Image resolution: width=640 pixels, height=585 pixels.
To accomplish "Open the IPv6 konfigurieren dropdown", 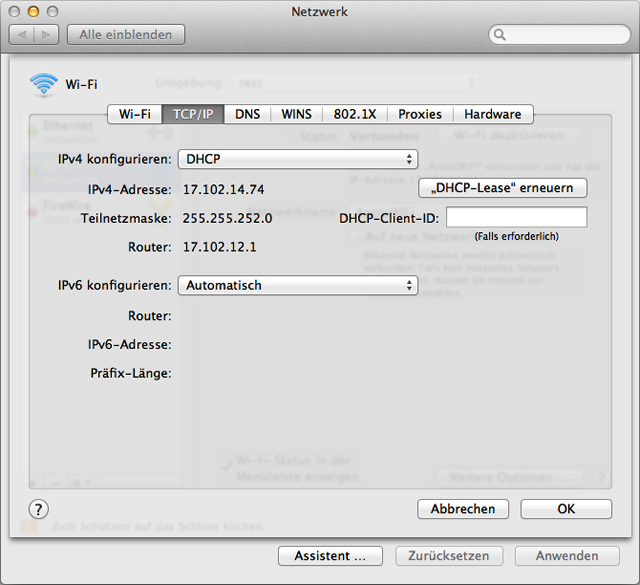I will 298,285.
